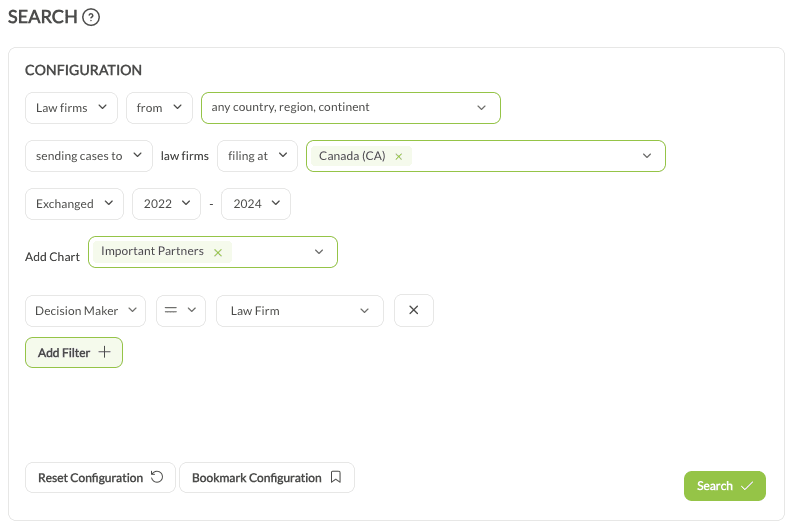This screenshot has width=793, height=529.
Task: Click the checkmark on the Search button
Action: pos(746,486)
